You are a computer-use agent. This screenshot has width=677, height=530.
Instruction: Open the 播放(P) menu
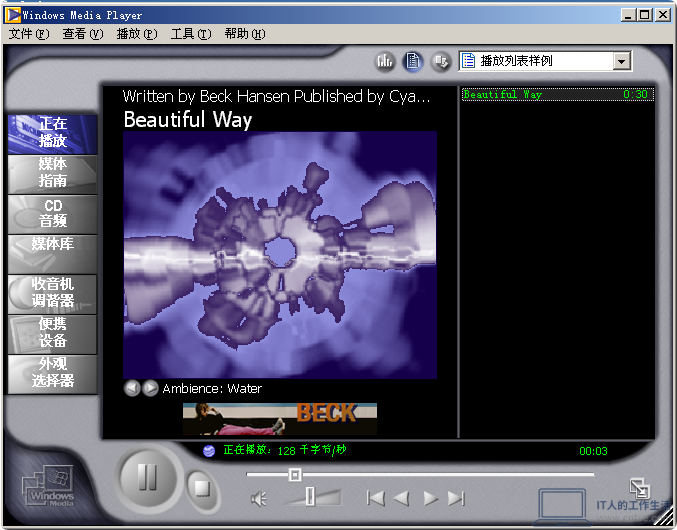point(137,34)
